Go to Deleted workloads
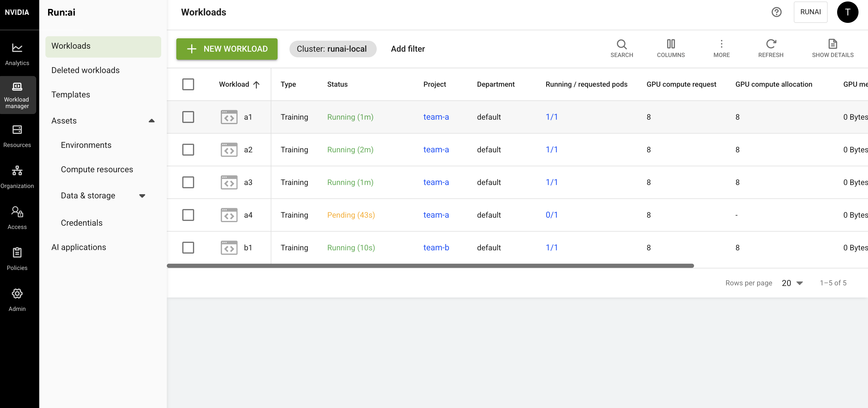Viewport: 868px width, 408px height. point(85,70)
